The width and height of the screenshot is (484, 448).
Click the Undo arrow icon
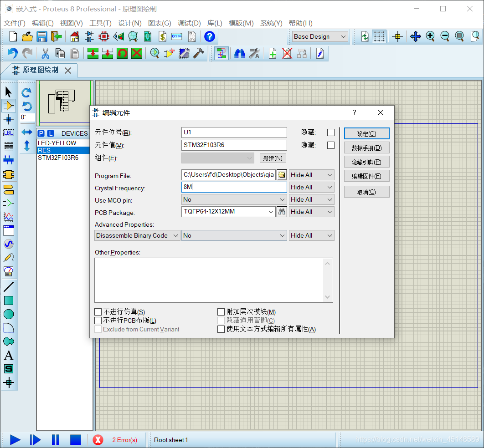click(x=12, y=53)
